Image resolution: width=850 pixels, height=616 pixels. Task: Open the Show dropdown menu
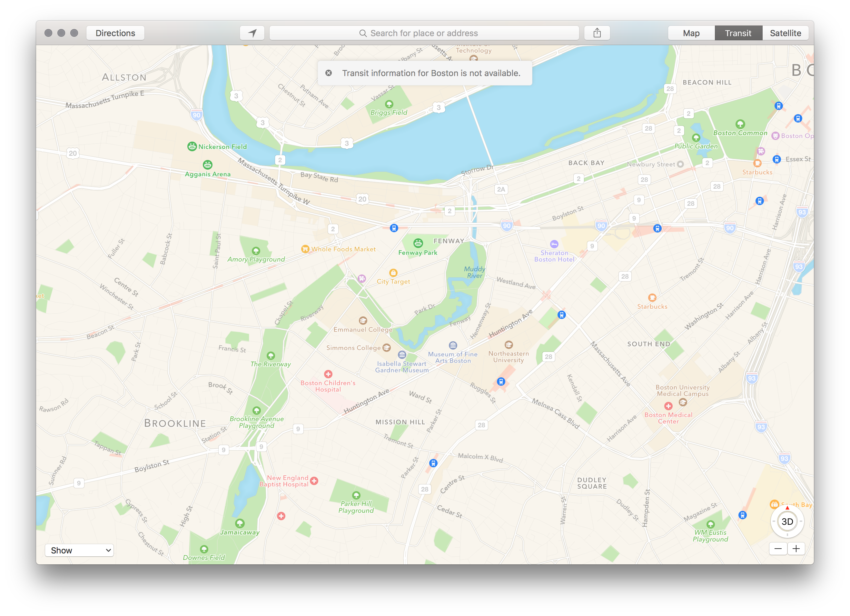click(x=79, y=550)
